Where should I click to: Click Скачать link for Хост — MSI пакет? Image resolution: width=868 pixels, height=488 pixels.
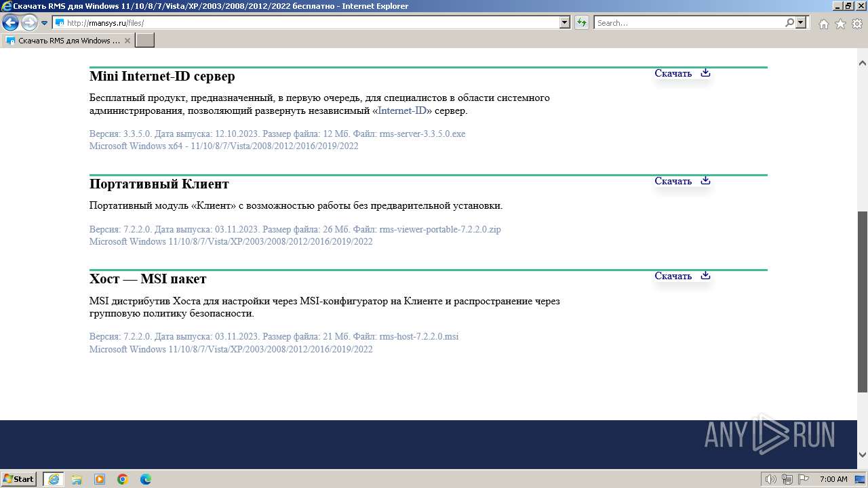(x=673, y=276)
